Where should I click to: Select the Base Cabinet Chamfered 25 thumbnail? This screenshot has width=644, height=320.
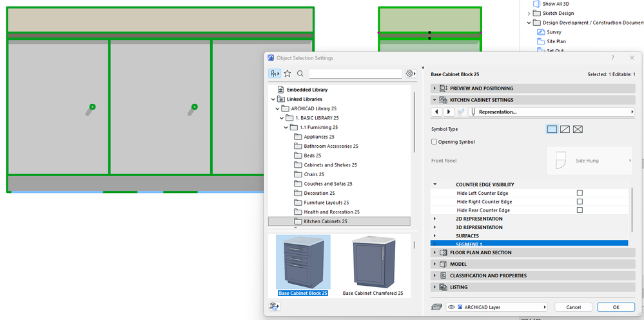pyautogui.click(x=373, y=262)
